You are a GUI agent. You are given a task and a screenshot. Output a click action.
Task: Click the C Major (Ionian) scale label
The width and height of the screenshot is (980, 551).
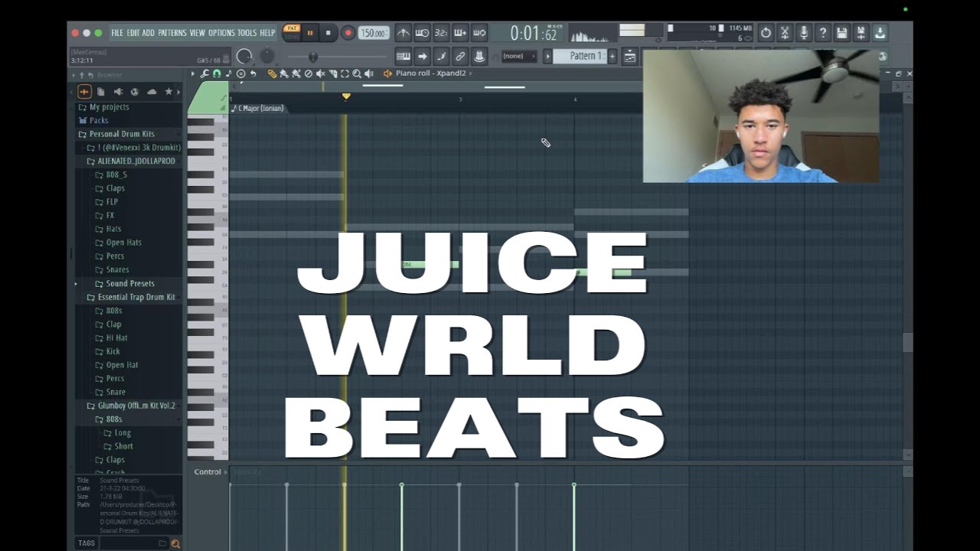[260, 108]
